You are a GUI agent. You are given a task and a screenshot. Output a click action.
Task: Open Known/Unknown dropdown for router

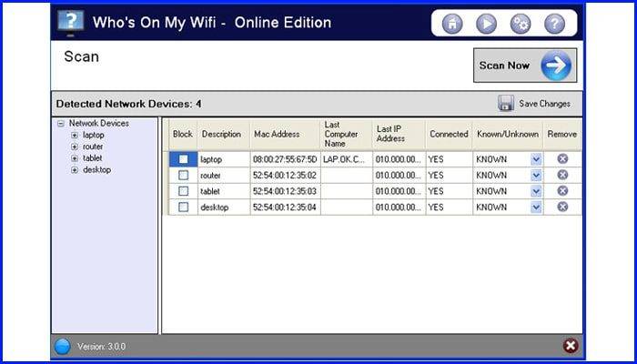point(536,175)
